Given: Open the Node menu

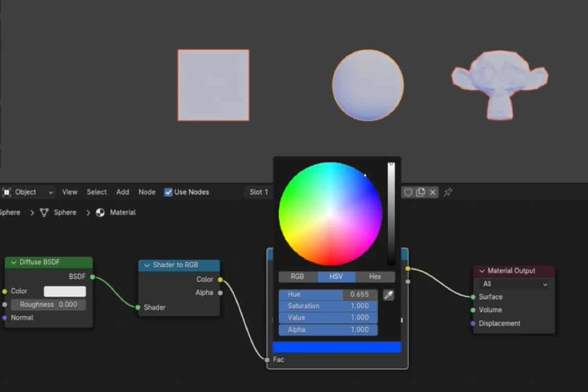Looking at the screenshot, I should click(147, 192).
